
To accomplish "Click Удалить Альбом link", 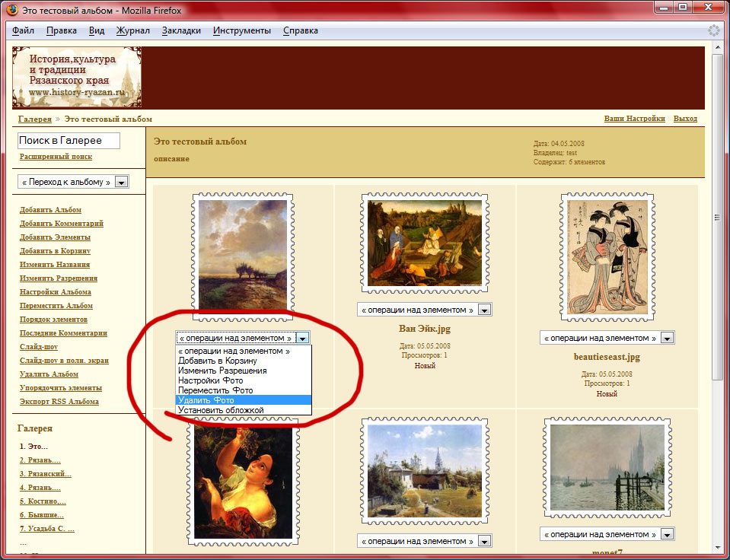I will pos(49,374).
